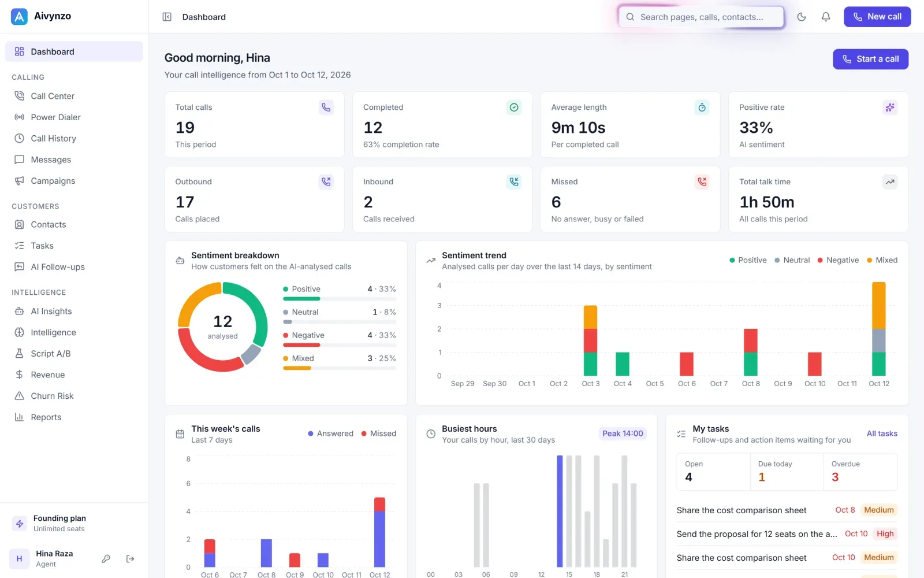Open notifications bell icon
The image size is (924, 578).
(826, 17)
